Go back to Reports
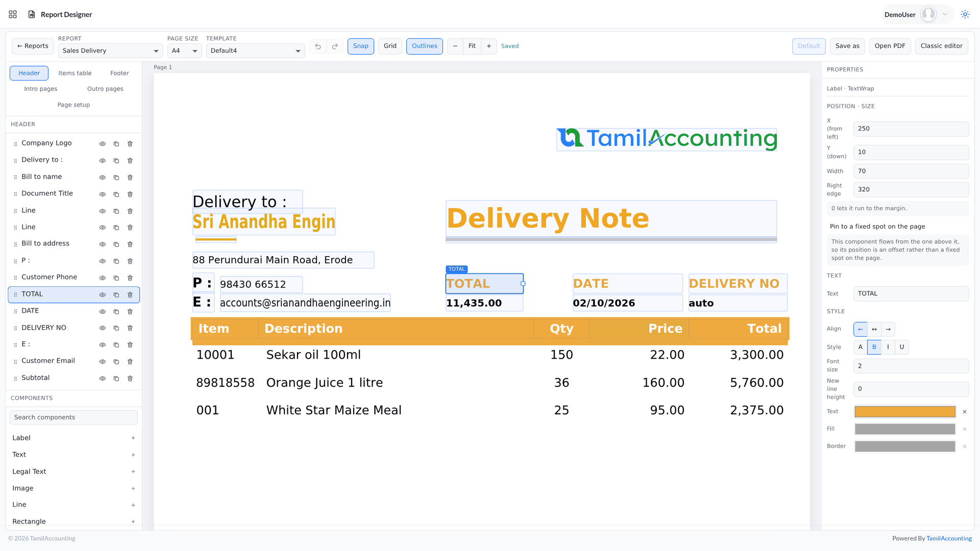Screen dimensions: 980x551 point(33,46)
